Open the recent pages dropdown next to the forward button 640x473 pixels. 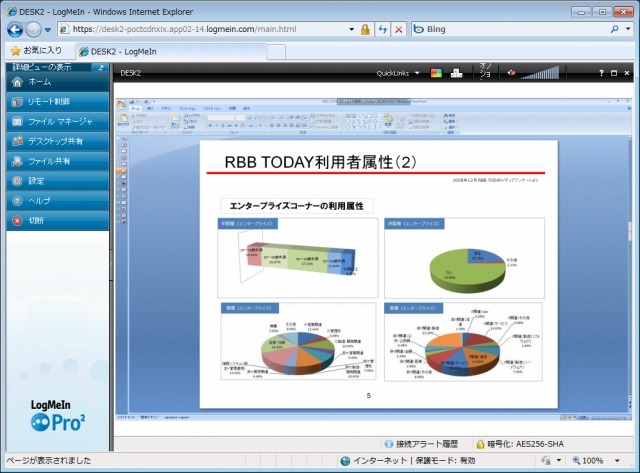pos(48,30)
